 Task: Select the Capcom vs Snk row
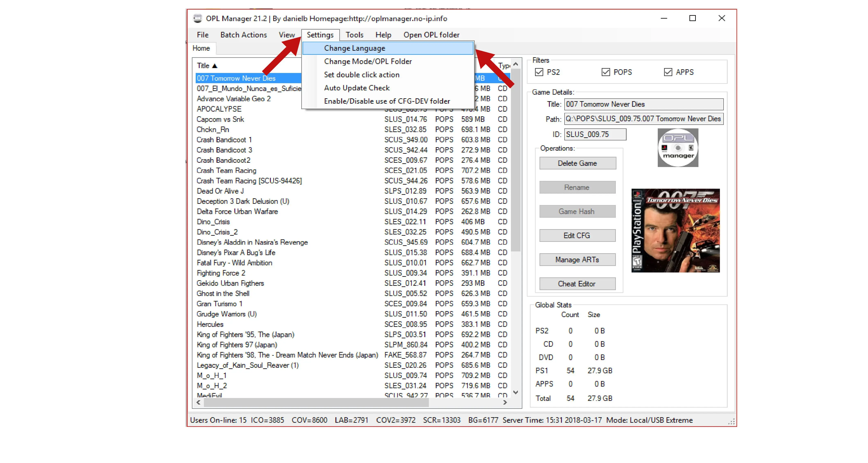coord(353,119)
